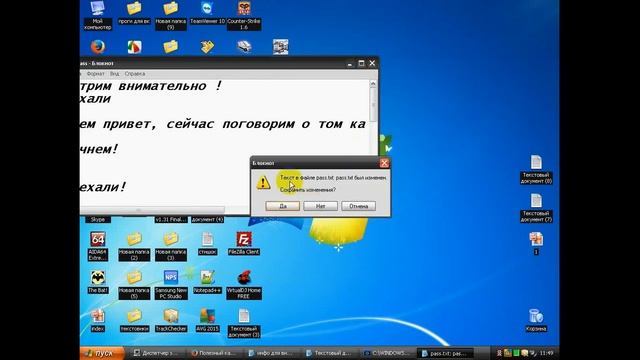
Task: Switch to C:\WINDOWS... taskbar button
Action: click(x=386, y=353)
